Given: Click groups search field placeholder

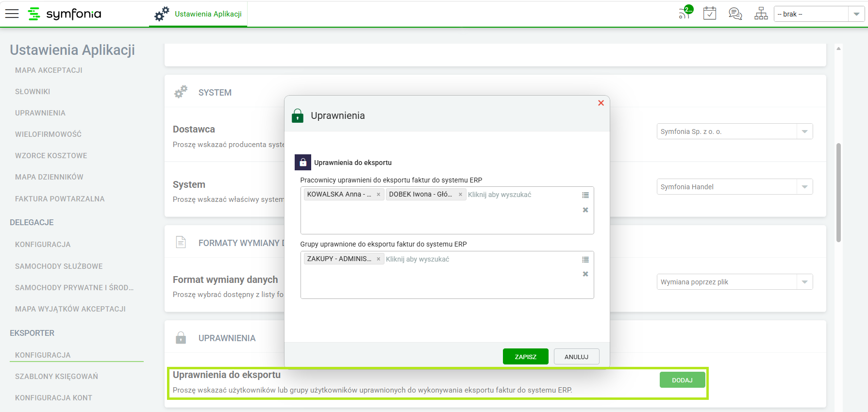Looking at the screenshot, I should (x=417, y=259).
